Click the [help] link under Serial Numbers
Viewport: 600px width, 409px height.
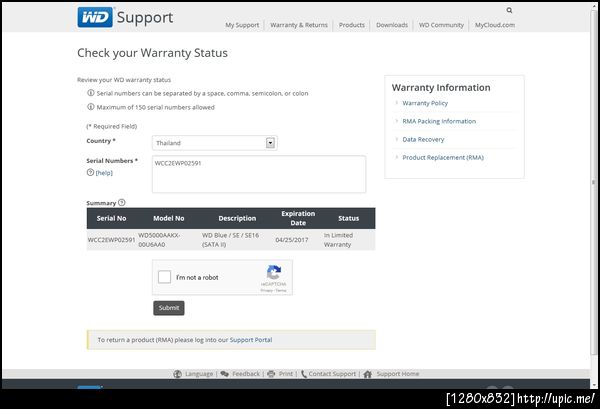coord(104,173)
